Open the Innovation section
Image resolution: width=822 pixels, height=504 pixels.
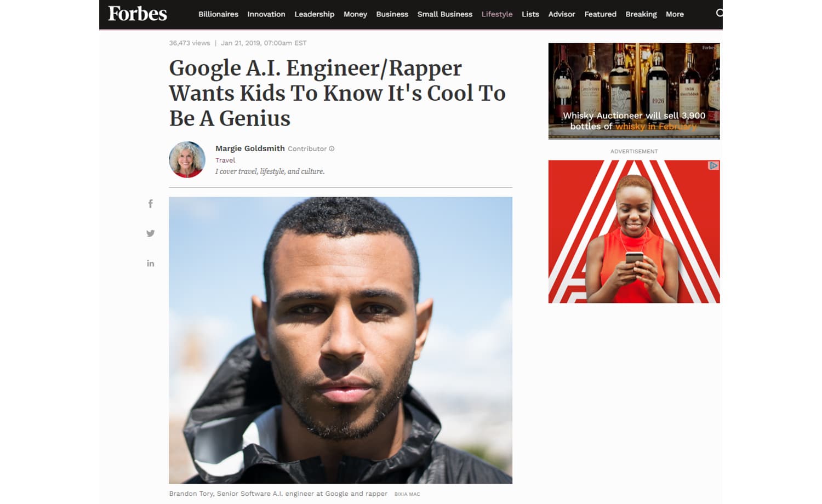point(266,14)
